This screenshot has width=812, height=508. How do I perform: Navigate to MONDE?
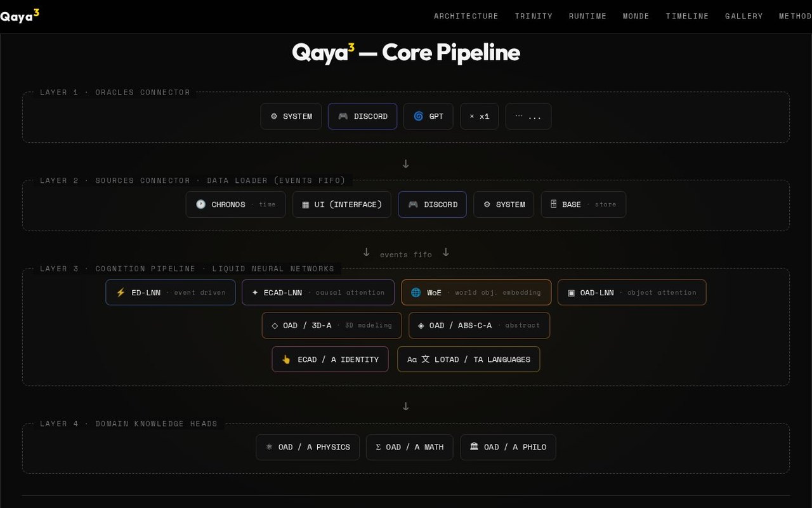coord(636,17)
